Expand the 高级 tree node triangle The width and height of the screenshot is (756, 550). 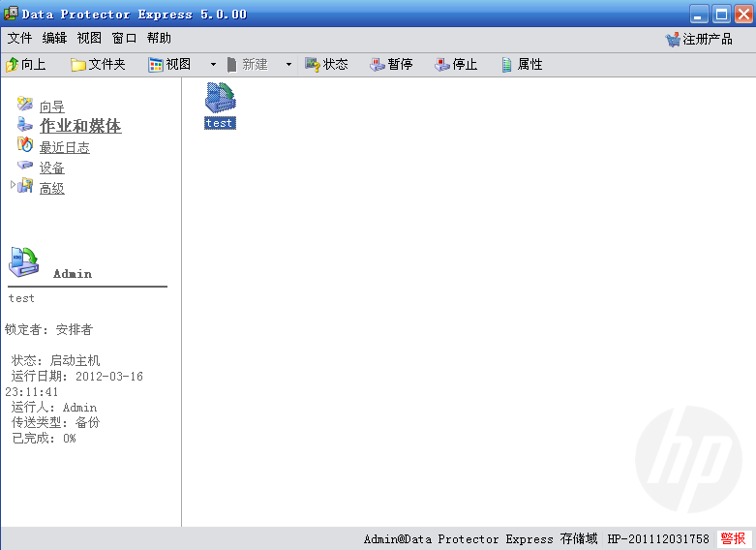[x=13, y=184]
